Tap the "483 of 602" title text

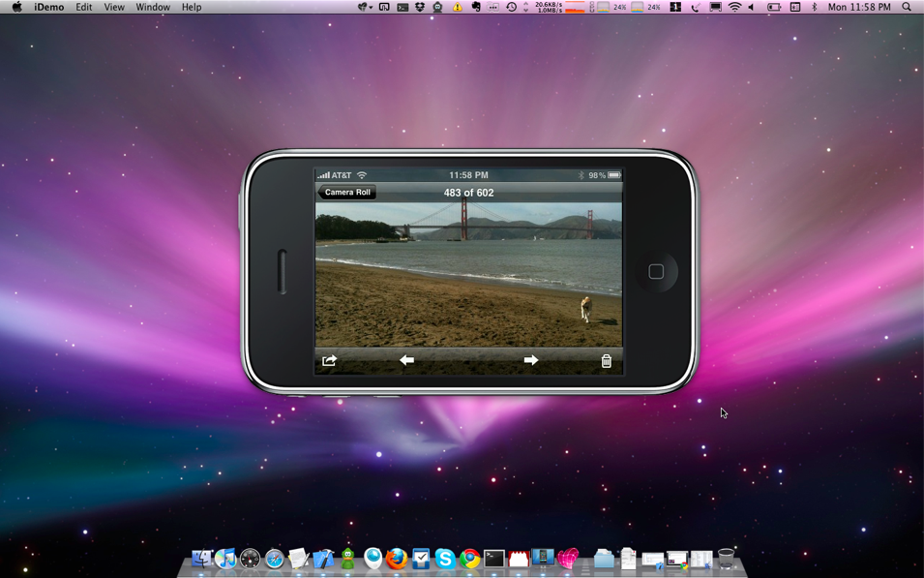(468, 193)
